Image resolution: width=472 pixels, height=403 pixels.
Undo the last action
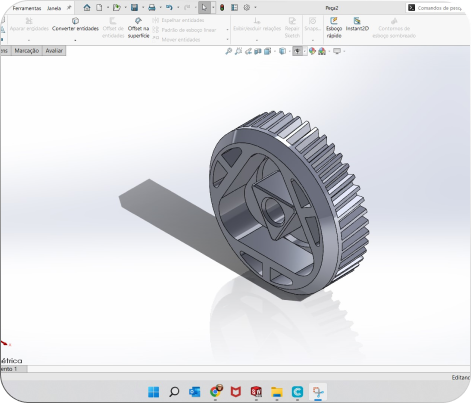tap(169, 7)
